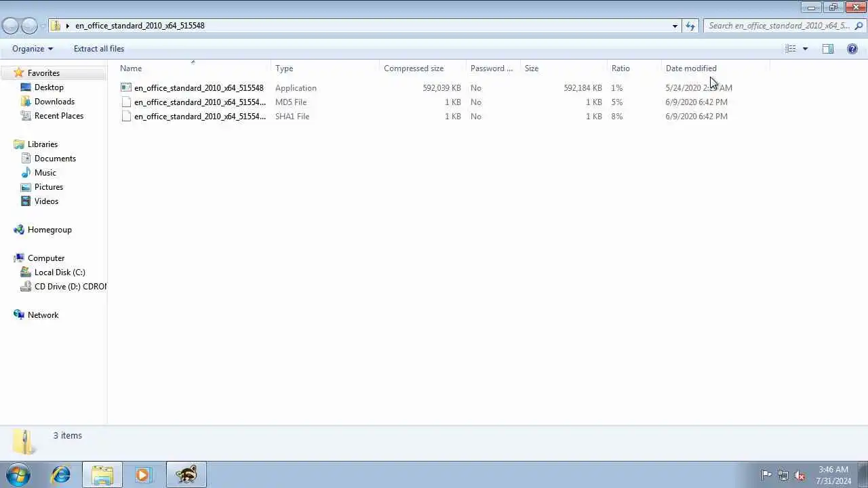Open the view options dropdown arrow
Screen dimensions: 868x488
[805, 49]
